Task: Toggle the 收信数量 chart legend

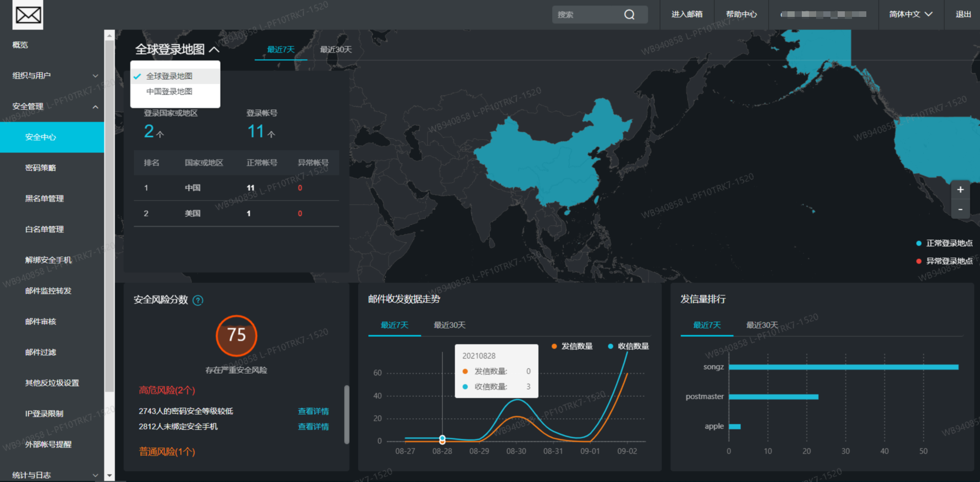Action: point(628,346)
